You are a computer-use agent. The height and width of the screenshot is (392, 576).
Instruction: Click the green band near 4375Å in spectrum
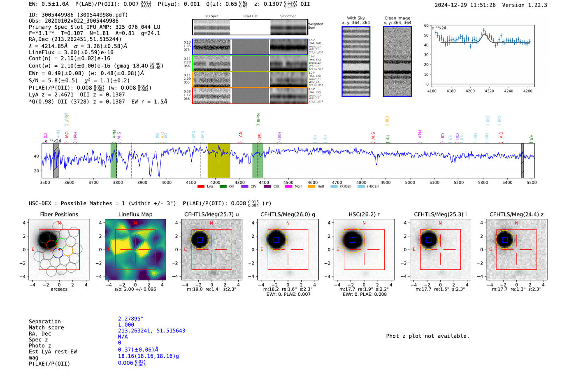click(258, 160)
